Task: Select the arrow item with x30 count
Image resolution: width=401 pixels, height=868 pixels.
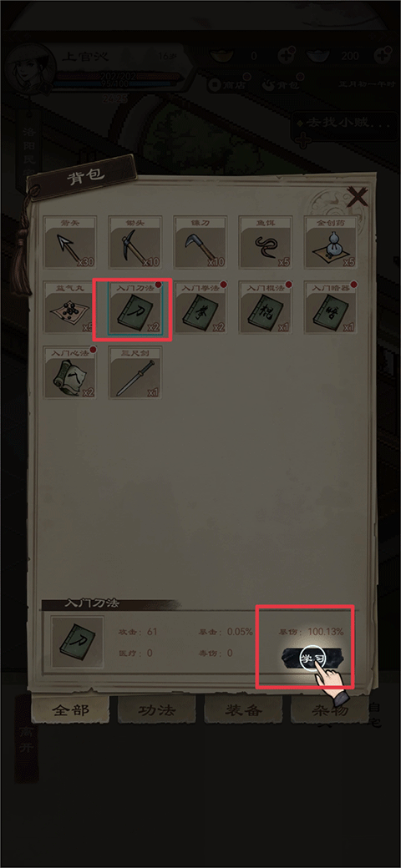Action: [70, 243]
